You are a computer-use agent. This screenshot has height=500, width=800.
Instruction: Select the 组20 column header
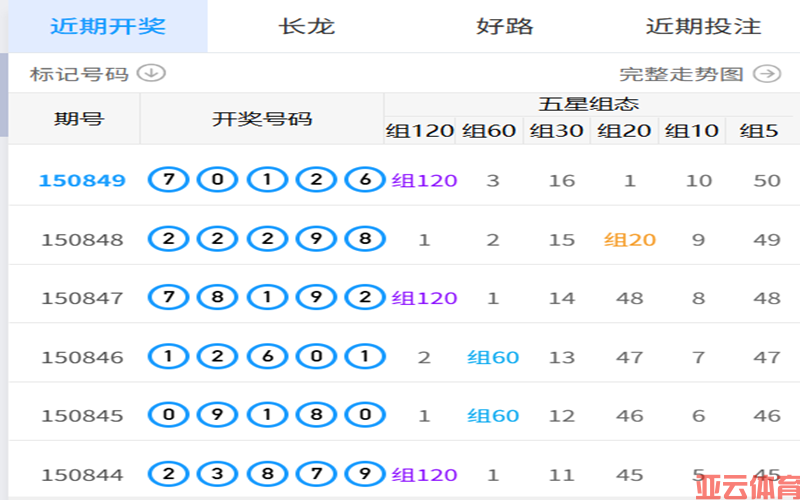[x=624, y=131]
